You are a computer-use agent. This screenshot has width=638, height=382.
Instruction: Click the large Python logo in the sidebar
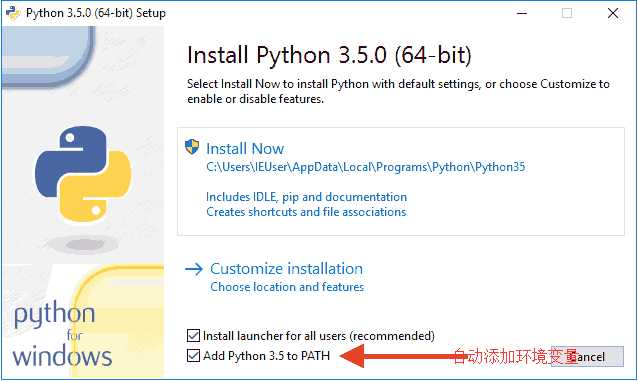click(x=83, y=174)
